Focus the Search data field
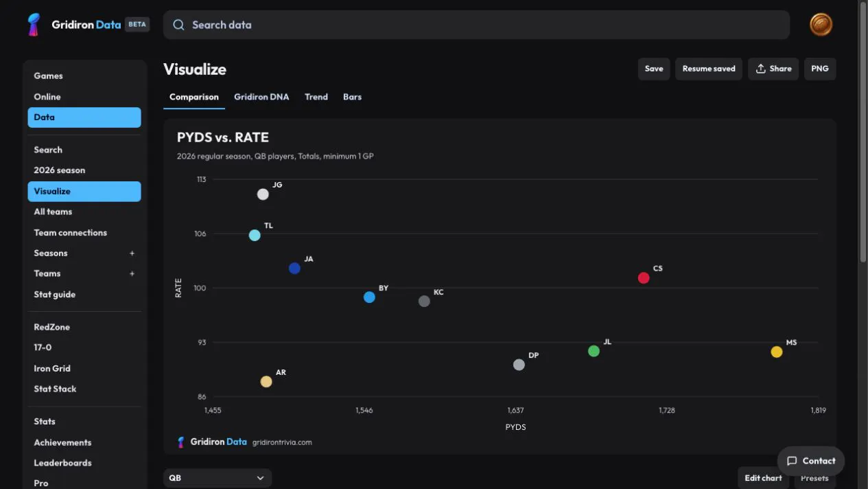The width and height of the screenshot is (868, 489). (476, 25)
